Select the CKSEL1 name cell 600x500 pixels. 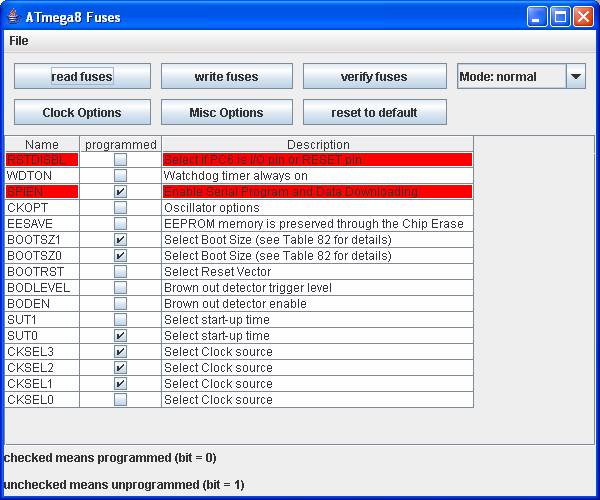[42, 384]
